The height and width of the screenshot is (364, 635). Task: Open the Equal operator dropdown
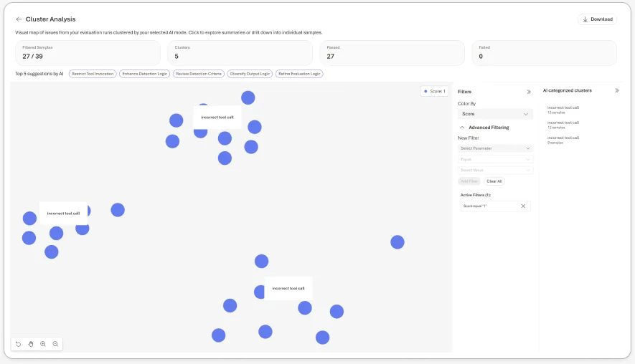click(x=495, y=159)
